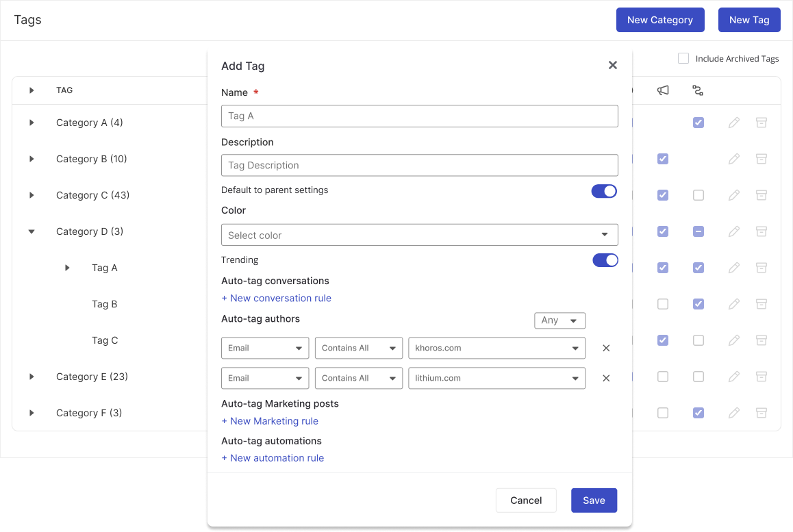Remove the khoros.com author rule
Viewport: 793px width, 532px height.
pyautogui.click(x=606, y=348)
